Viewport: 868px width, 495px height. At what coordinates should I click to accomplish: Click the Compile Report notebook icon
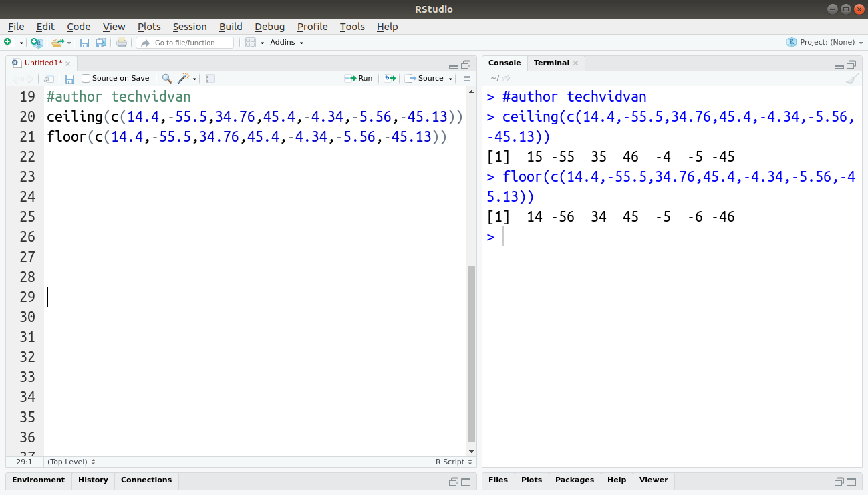[x=210, y=78]
